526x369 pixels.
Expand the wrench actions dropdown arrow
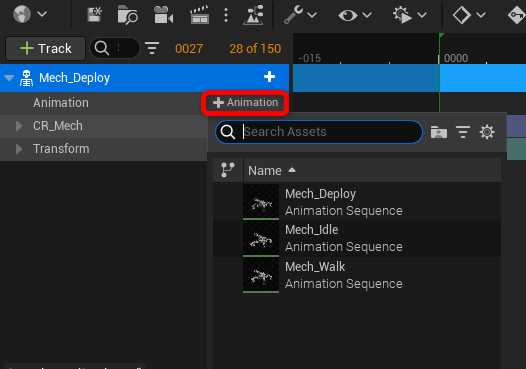312,15
